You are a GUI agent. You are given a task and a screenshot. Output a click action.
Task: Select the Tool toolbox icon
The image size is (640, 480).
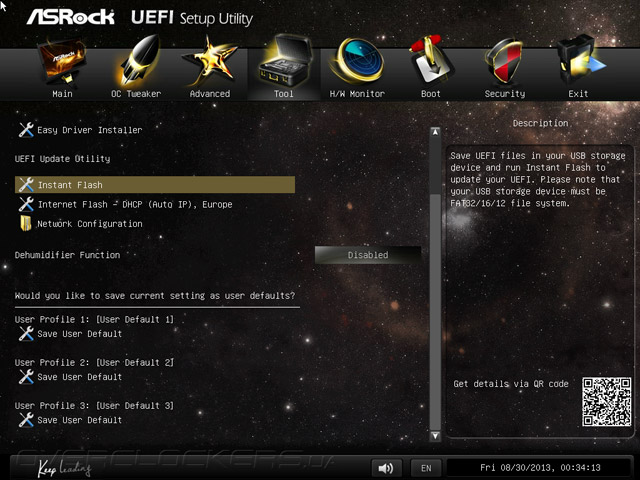point(284,61)
